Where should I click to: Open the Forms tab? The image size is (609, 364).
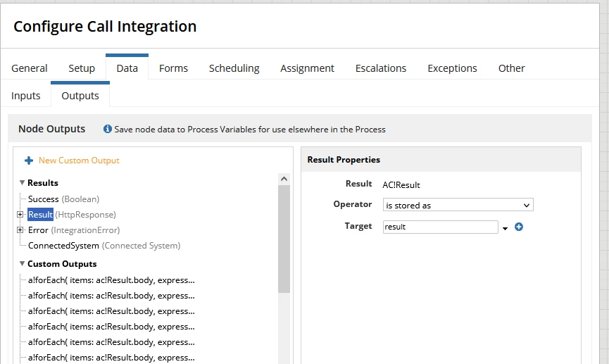[173, 68]
